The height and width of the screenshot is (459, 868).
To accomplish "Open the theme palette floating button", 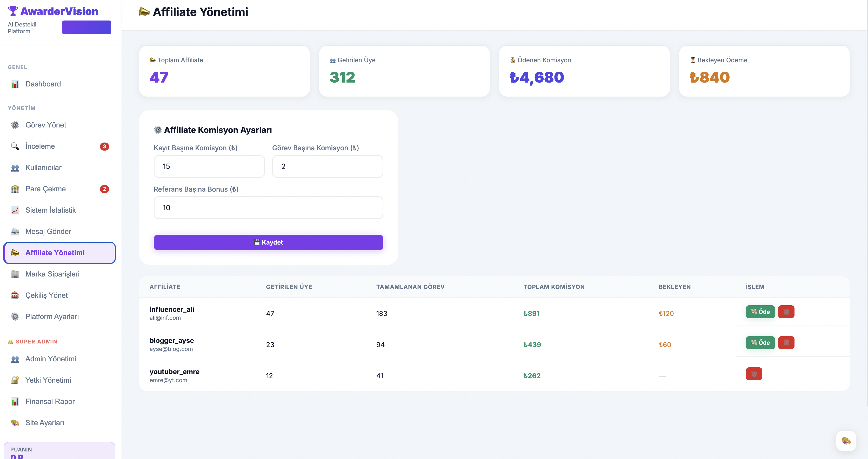I will point(846,441).
